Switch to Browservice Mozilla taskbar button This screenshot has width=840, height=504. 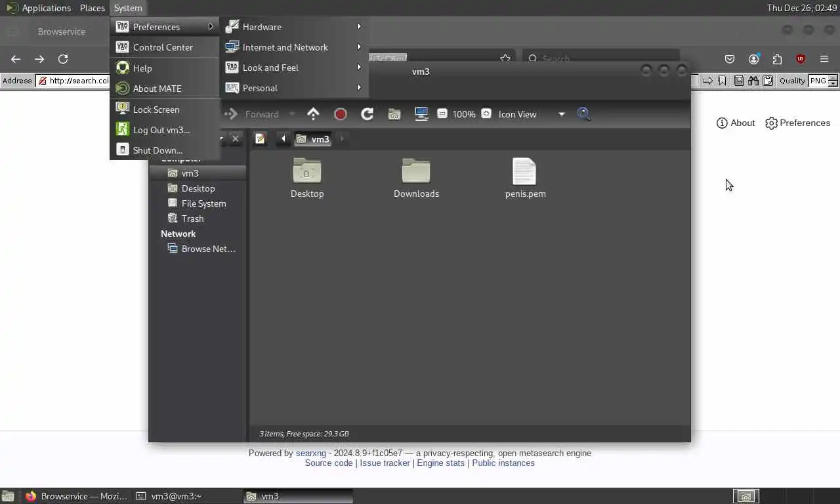76,496
